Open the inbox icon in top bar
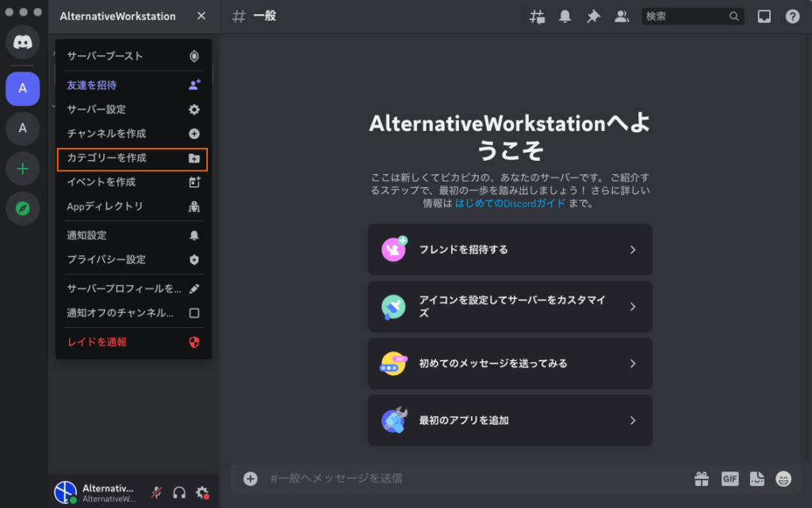The image size is (812, 508). pos(764,17)
